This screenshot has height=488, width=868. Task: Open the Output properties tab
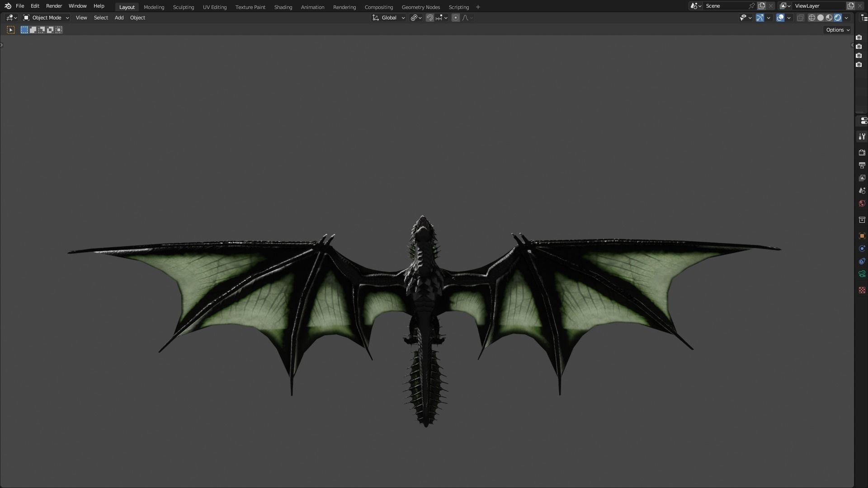862,165
